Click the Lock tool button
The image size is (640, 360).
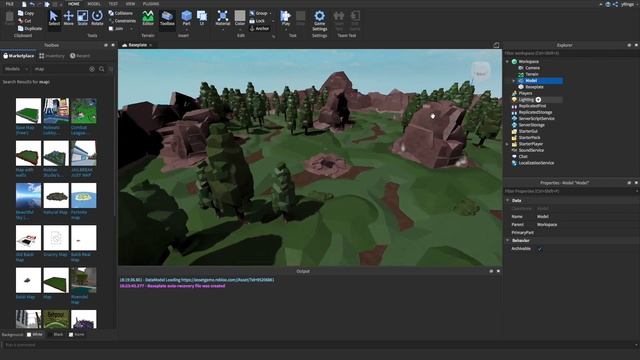(257, 21)
